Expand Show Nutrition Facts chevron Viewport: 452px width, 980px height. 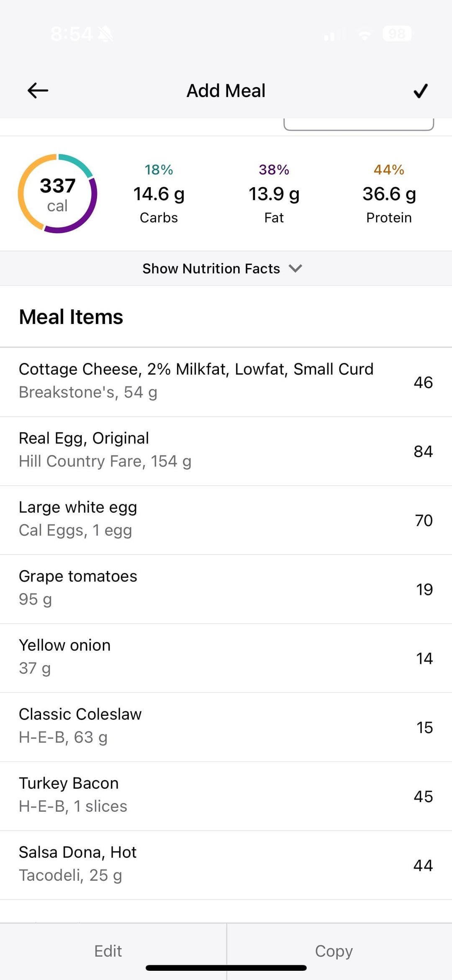point(295,268)
